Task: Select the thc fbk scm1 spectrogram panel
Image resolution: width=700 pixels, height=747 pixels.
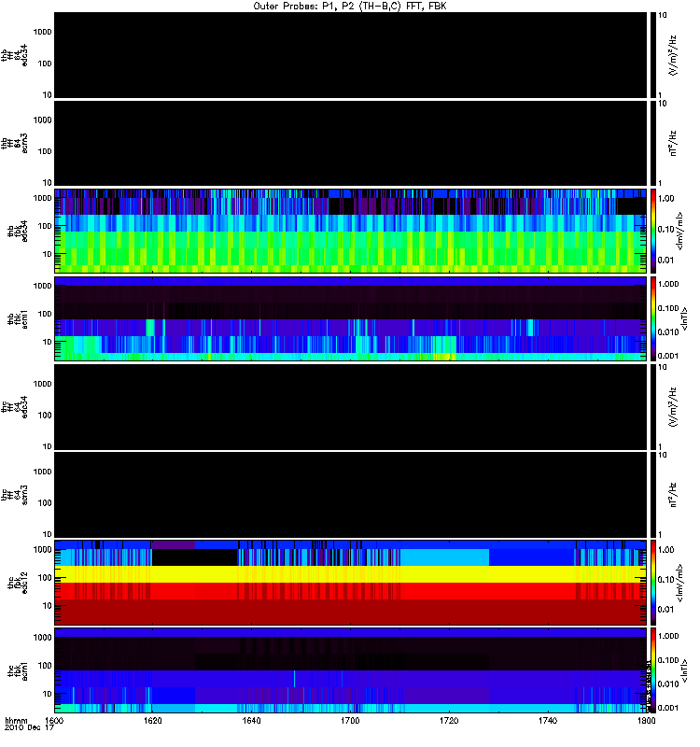Action: pos(350,670)
